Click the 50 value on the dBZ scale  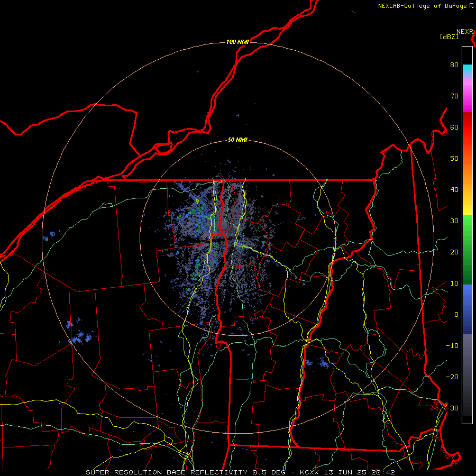(454, 159)
